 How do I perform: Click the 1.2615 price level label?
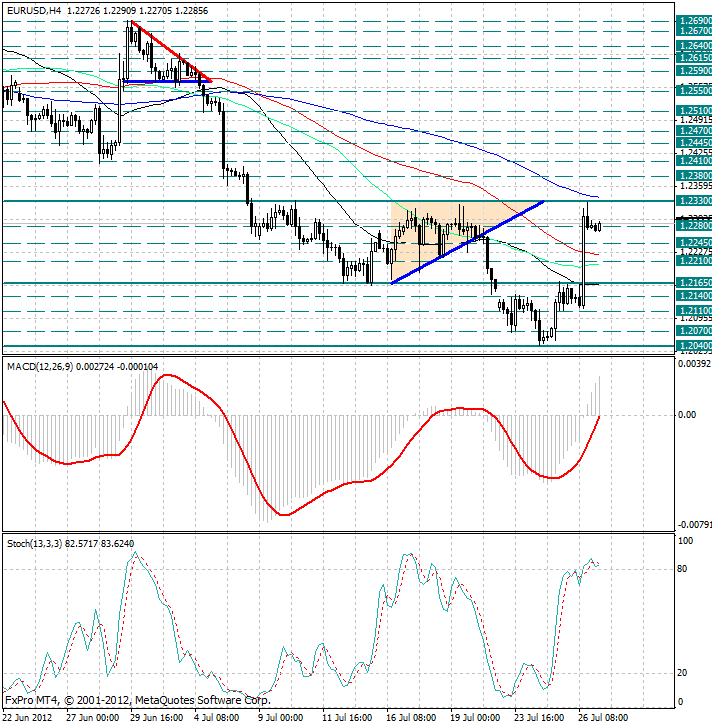[694, 58]
